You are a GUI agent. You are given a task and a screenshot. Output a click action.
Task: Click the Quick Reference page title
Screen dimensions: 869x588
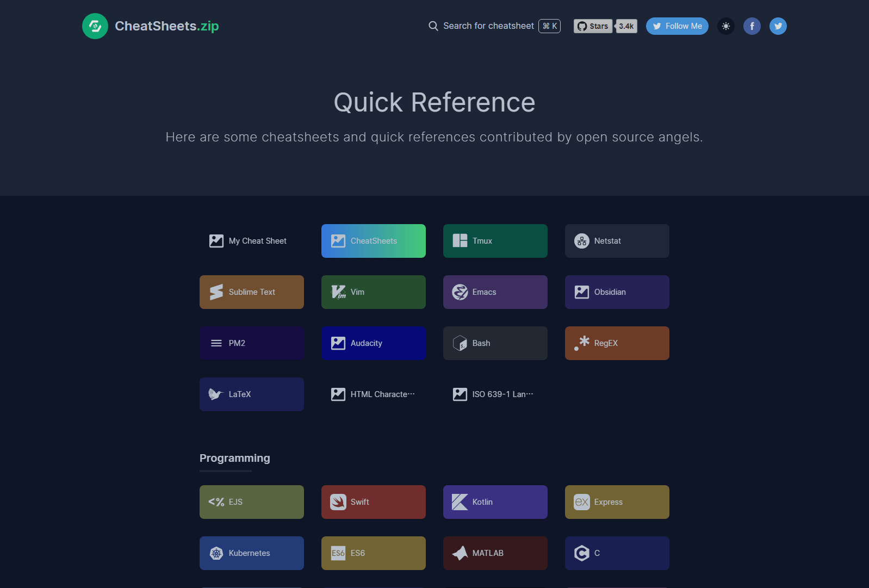tap(434, 103)
